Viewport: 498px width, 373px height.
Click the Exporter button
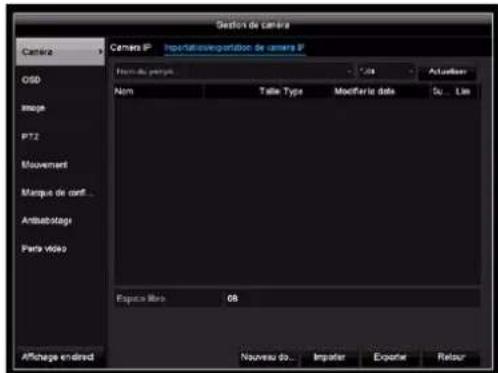click(390, 357)
